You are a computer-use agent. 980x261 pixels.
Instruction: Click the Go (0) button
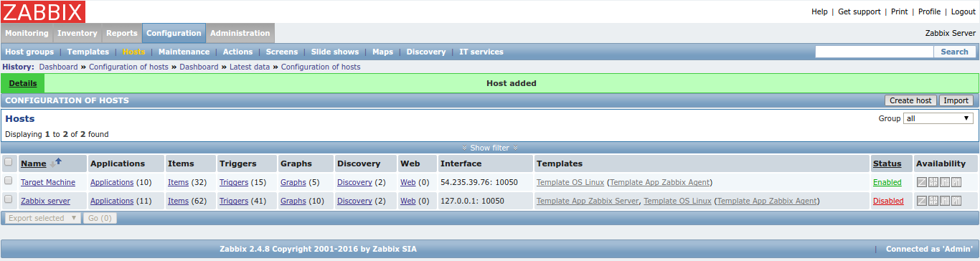(100, 218)
